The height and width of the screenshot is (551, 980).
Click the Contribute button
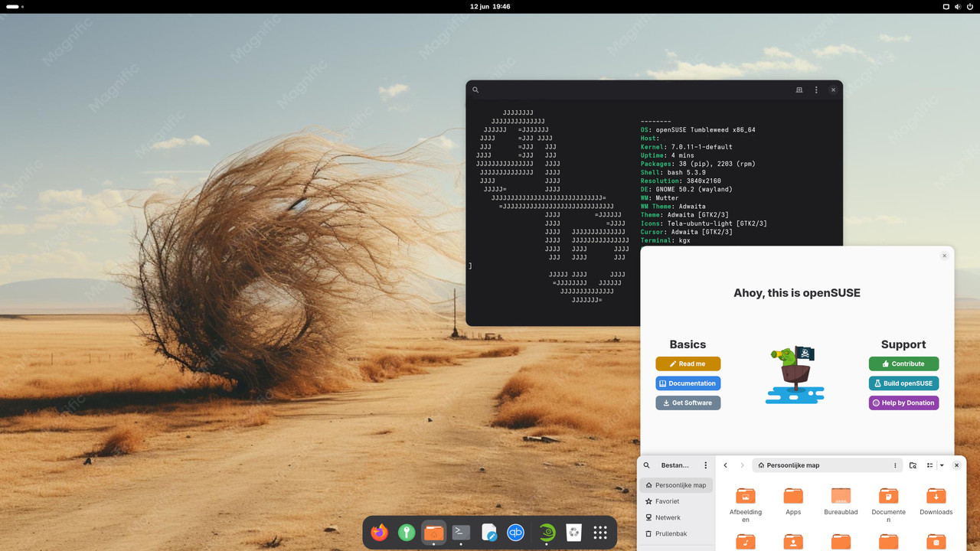pyautogui.click(x=903, y=364)
